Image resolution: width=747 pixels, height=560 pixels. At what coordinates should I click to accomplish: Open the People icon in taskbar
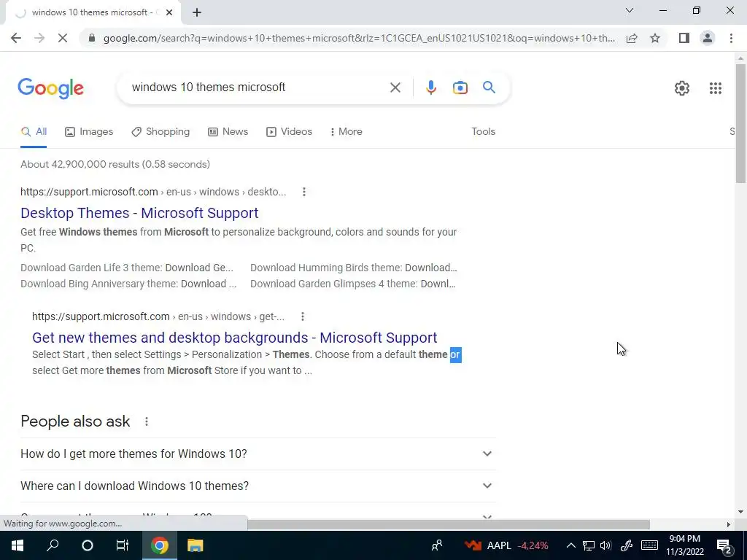436,545
